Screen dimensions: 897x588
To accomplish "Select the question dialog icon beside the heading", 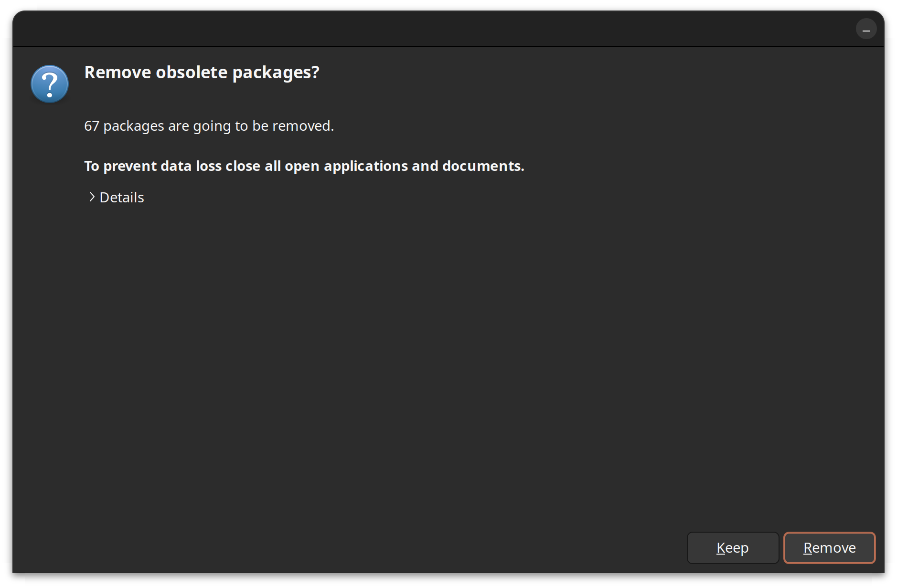I will [x=50, y=84].
